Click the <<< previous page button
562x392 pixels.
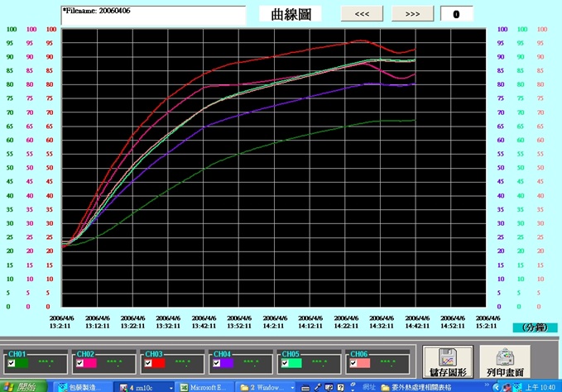point(362,14)
